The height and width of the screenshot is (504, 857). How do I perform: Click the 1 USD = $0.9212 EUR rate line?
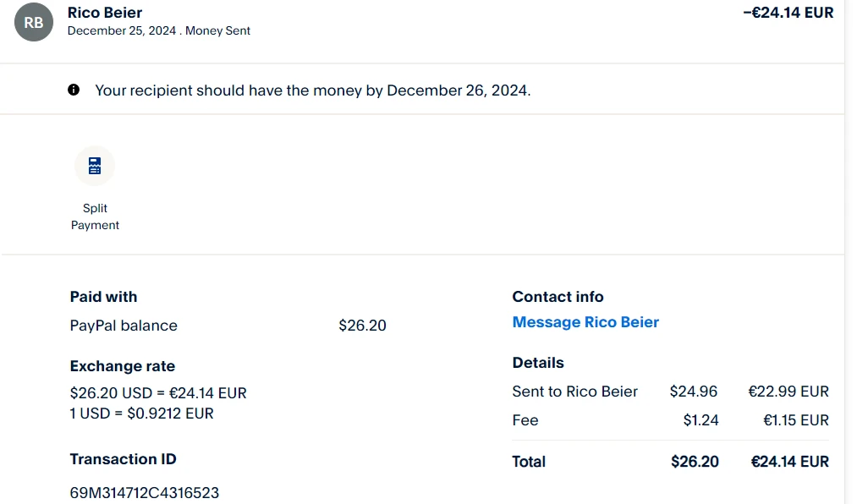(x=142, y=414)
